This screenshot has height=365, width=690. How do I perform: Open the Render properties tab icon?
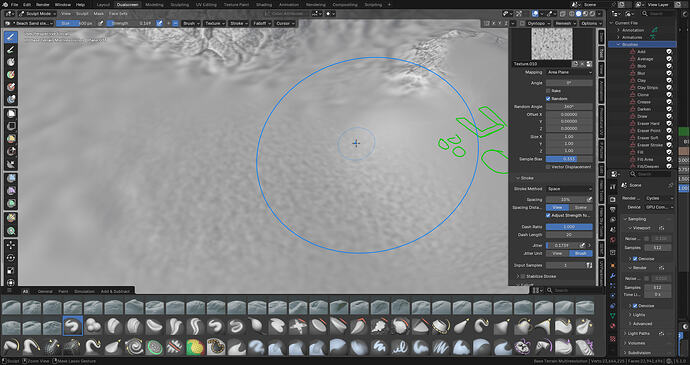coord(613,199)
